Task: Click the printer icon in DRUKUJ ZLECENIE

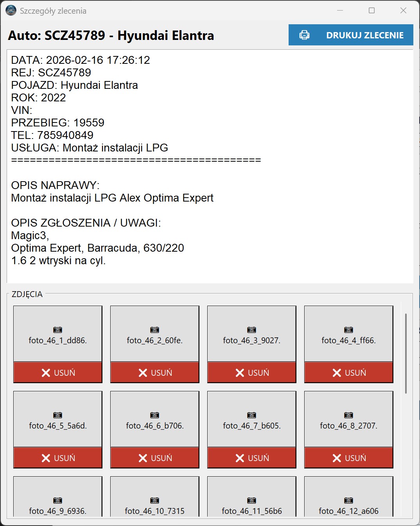Action: 304,35
